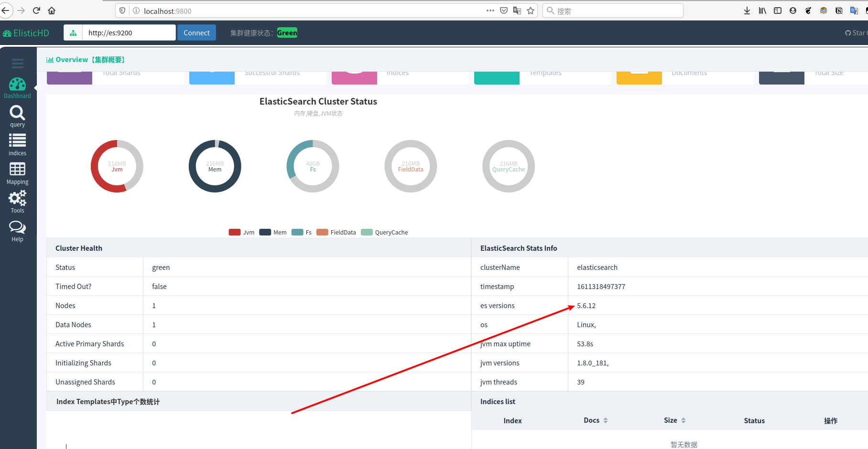Click the Unassigned Shards label

[x=85, y=382]
